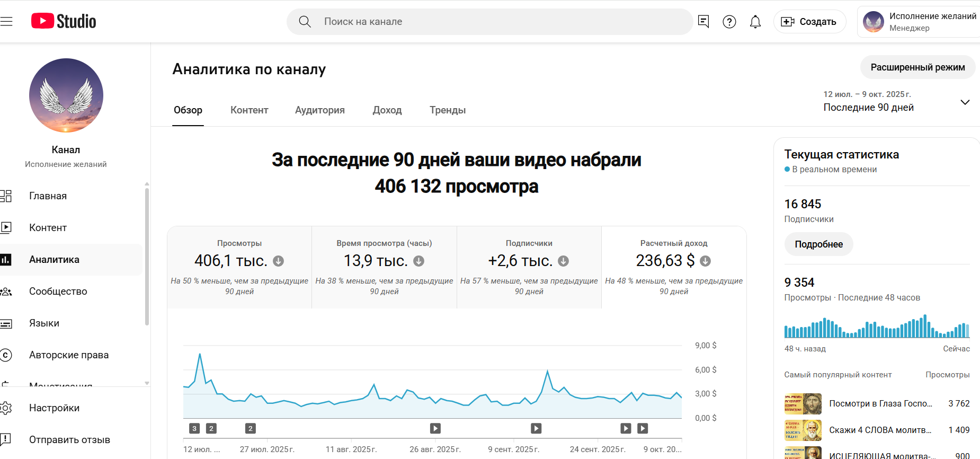Click the Аналитика bar chart icon

pyautogui.click(x=5, y=260)
